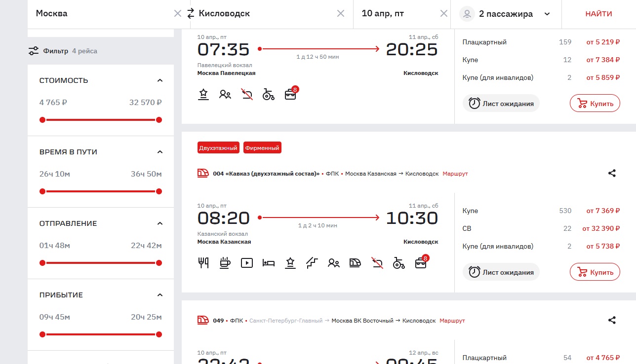Collapse the Время в пути filter section
Viewport: 636px width, 364px height.
tap(159, 152)
